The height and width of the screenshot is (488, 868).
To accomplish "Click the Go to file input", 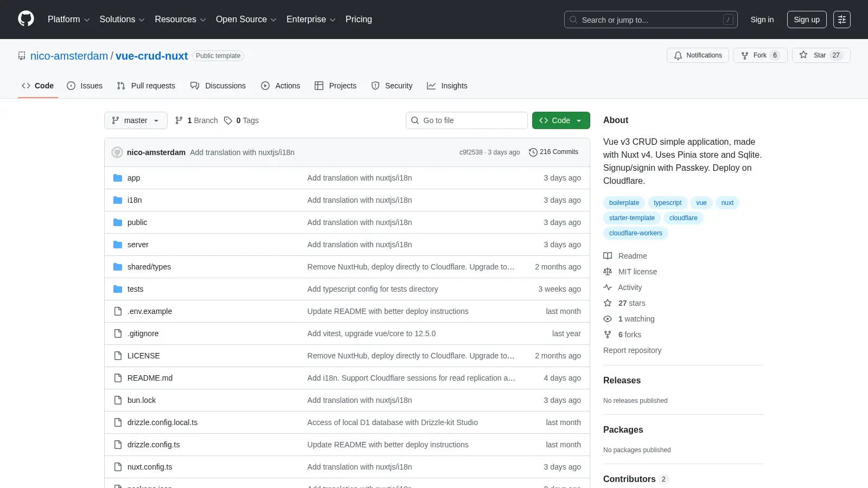I will click(467, 120).
